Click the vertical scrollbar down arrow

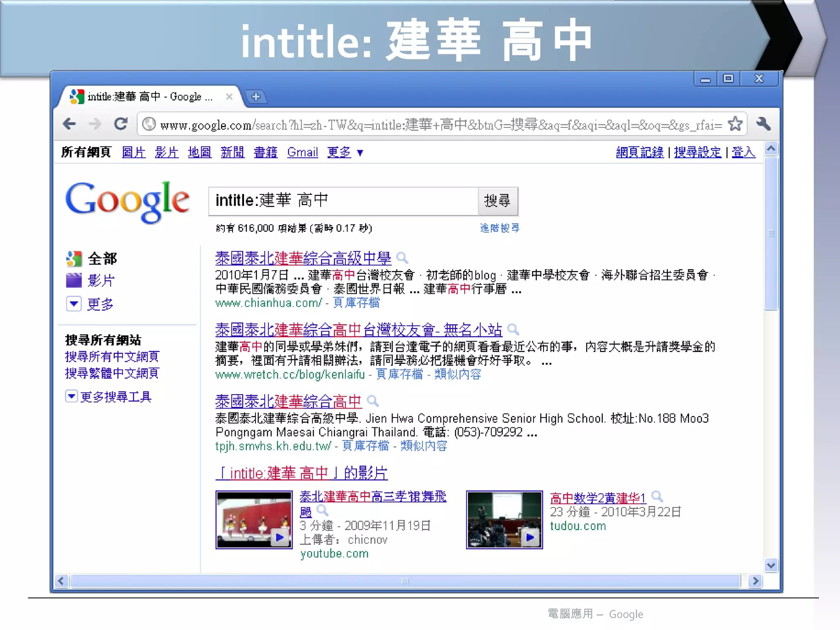coord(771,566)
